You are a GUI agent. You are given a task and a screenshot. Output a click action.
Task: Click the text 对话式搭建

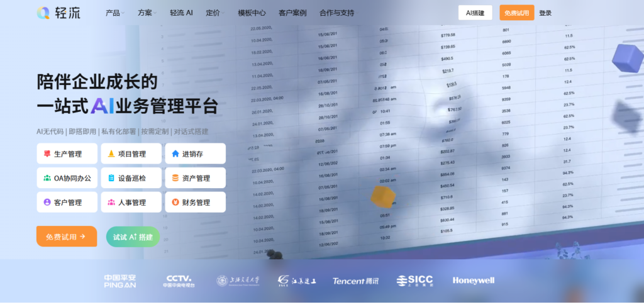191,131
